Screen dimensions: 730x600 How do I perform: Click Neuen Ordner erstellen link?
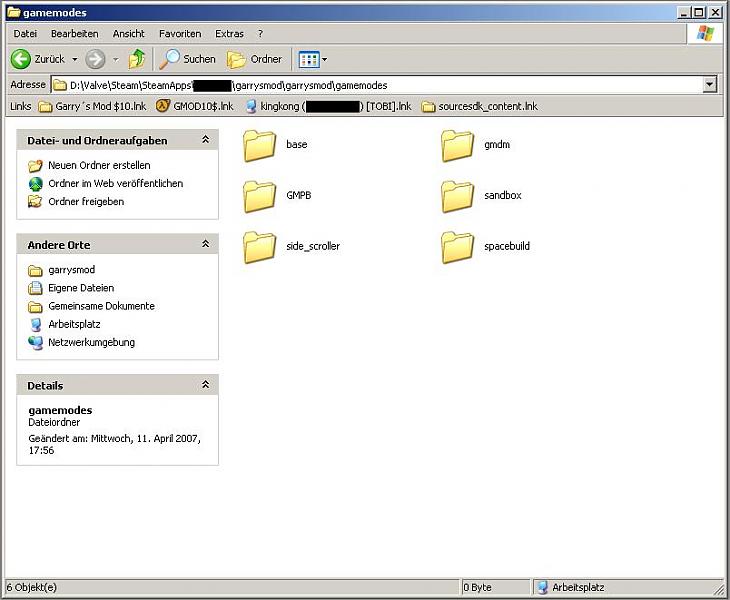point(99,165)
